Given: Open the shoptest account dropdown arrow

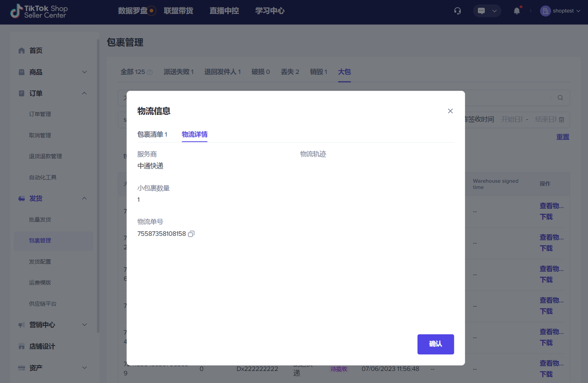Looking at the screenshot, I should [577, 11].
